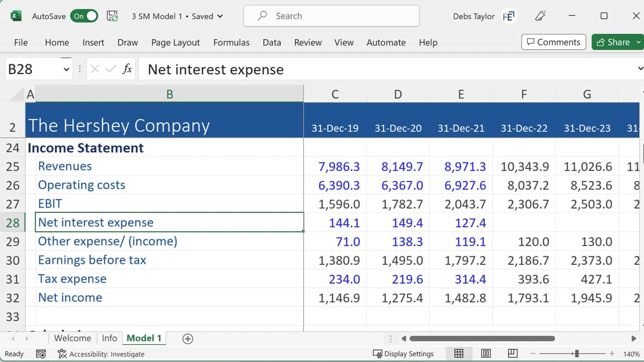Click the Save icon in title bar
Viewport: 644px width, 362px height.
(x=112, y=16)
